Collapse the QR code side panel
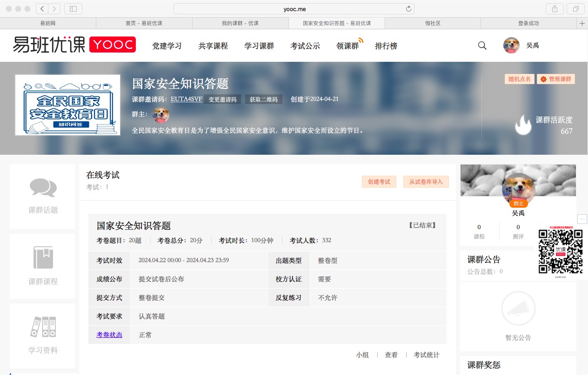 pyautogui.click(x=582, y=219)
